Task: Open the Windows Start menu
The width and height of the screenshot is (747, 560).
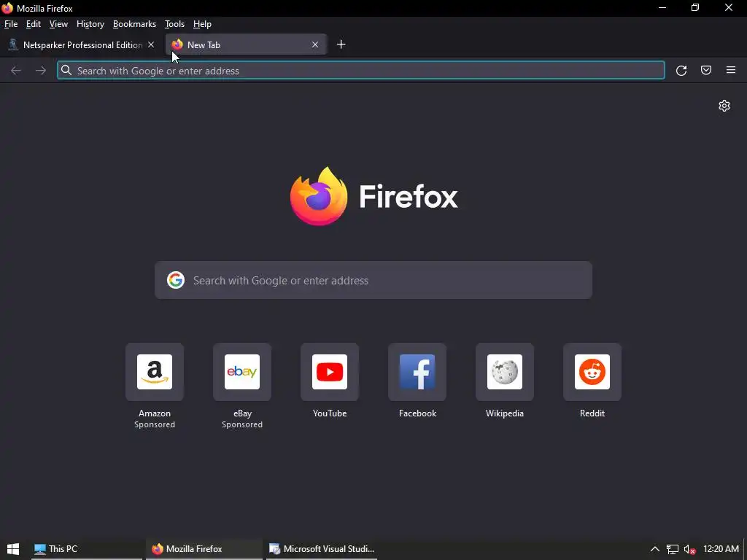Action: tap(13, 549)
